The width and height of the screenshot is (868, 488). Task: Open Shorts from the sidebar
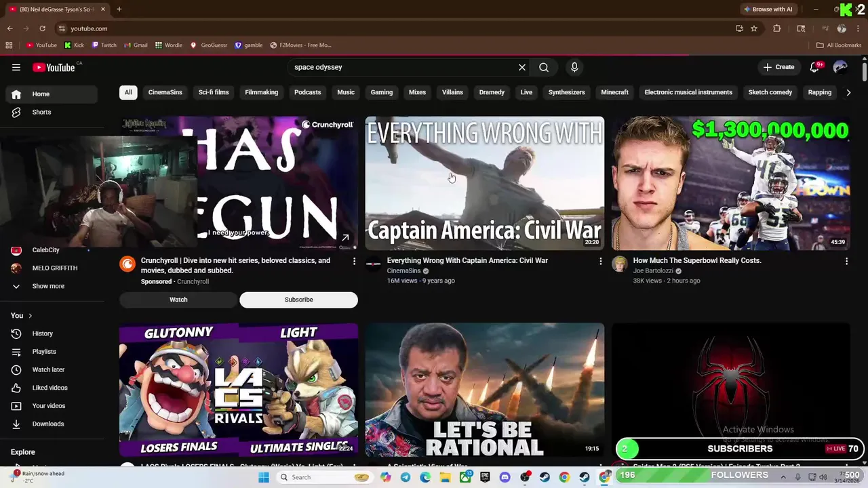[52, 112]
